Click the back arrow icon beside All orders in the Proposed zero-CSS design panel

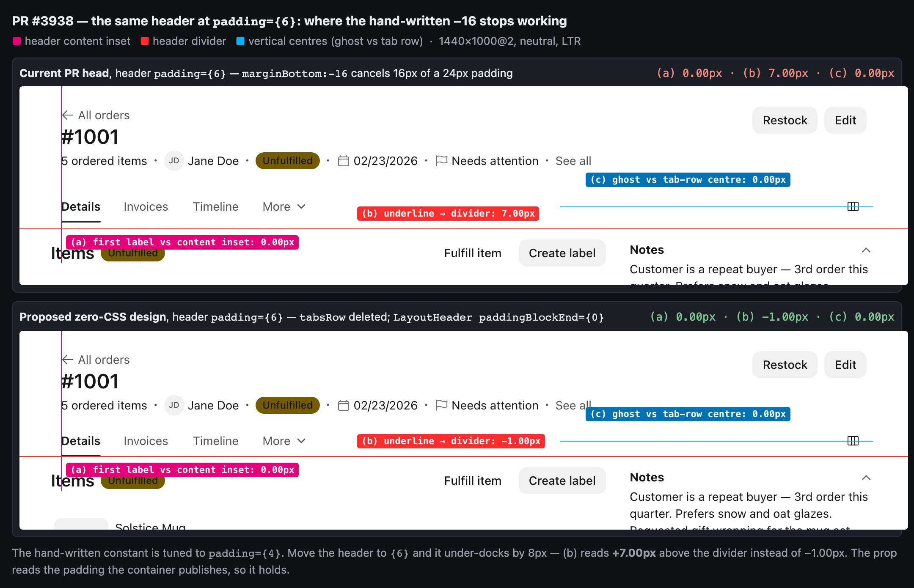point(68,360)
